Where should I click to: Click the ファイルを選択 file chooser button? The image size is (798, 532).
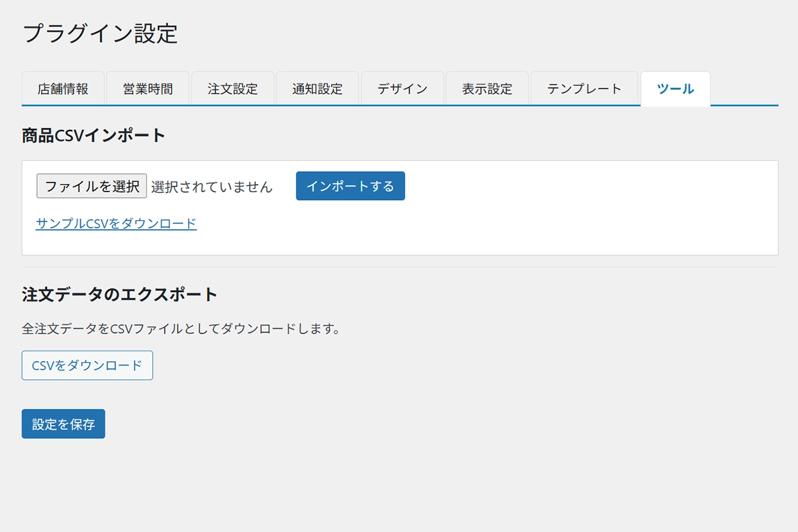(x=92, y=186)
